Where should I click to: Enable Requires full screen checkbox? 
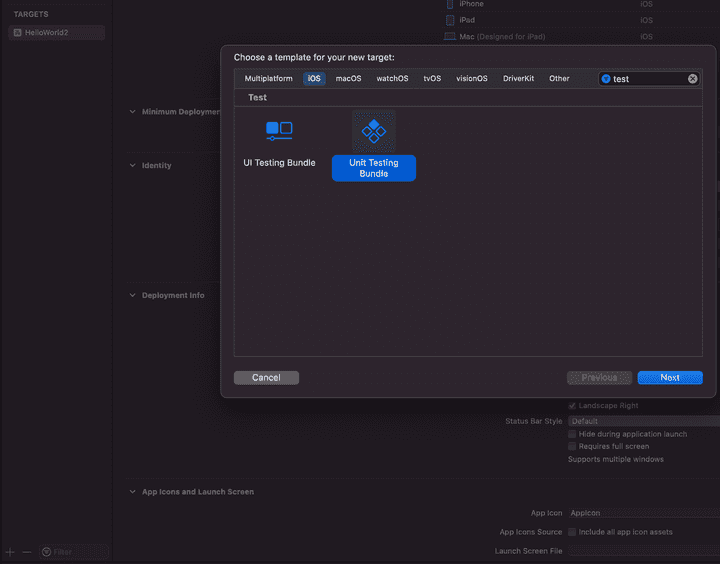[572, 447]
